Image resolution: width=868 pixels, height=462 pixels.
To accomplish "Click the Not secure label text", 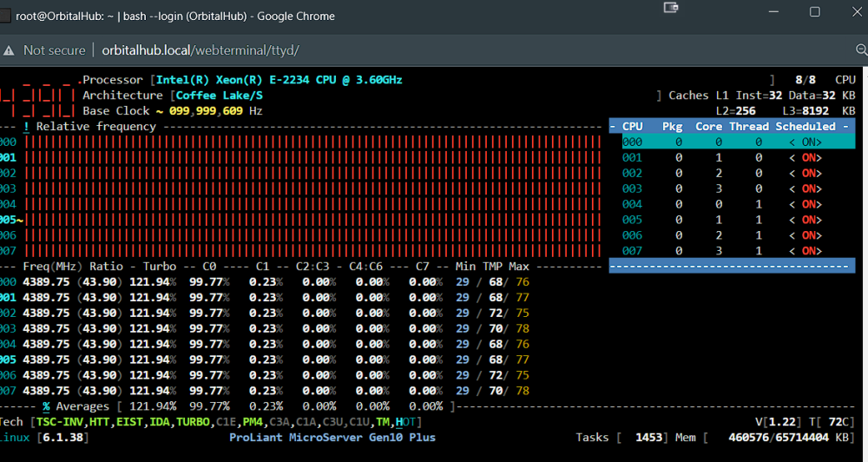I will 54,50.
